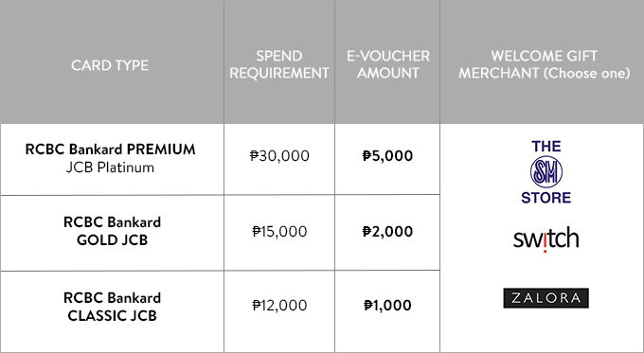Click the word STORE under SM emblem

coord(546,198)
